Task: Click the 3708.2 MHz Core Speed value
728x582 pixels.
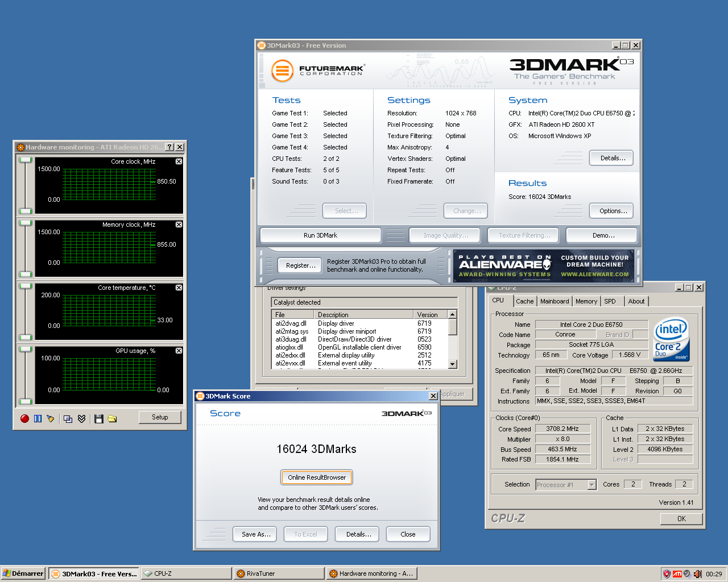Action: click(562, 429)
